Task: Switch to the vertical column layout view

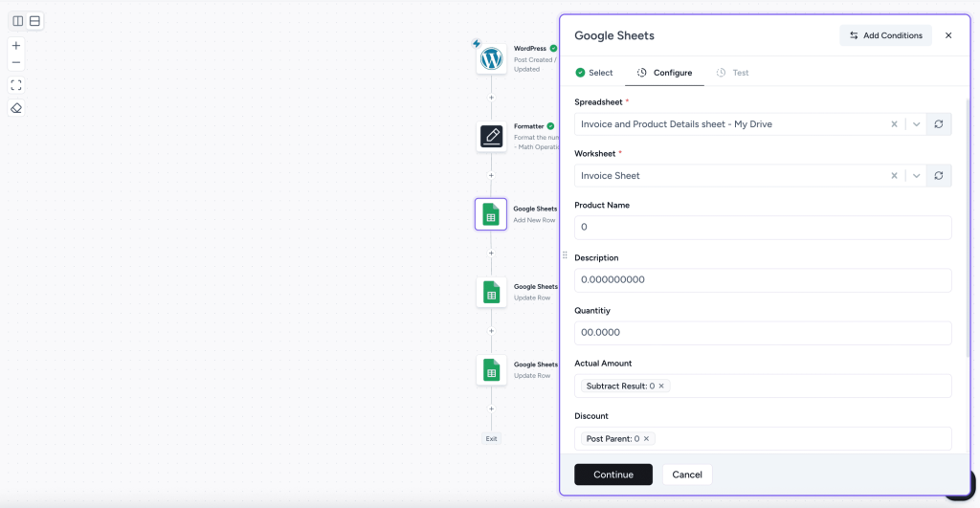Action: click(x=17, y=21)
